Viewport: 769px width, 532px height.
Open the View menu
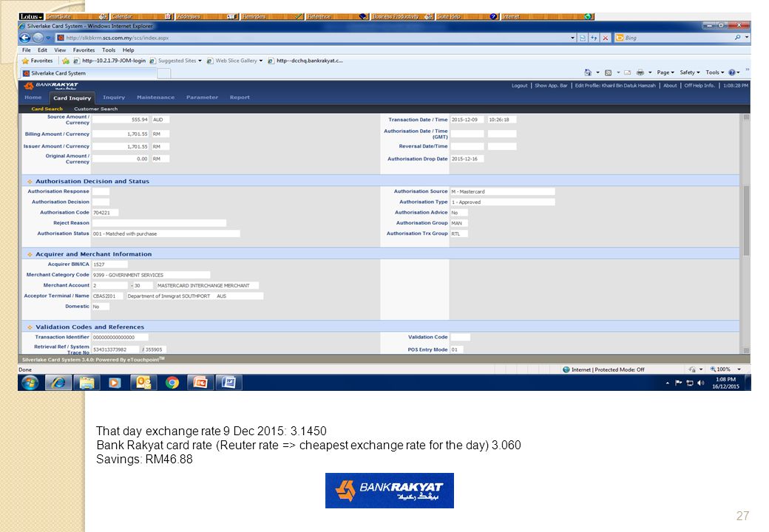click(x=60, y=50)
